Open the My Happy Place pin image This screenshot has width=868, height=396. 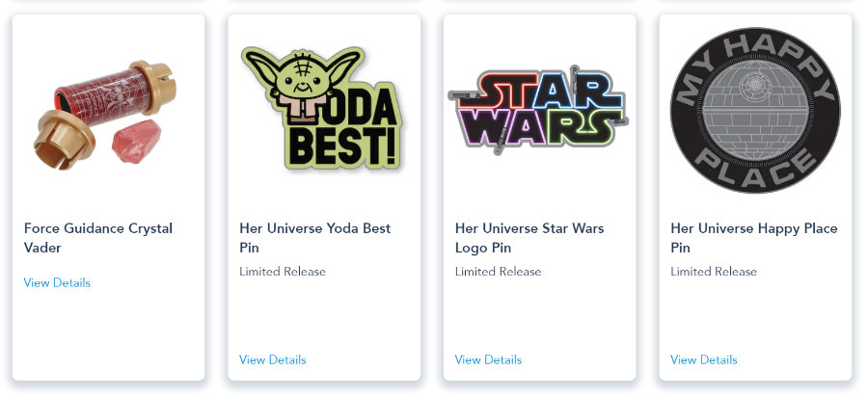[755, 109]
